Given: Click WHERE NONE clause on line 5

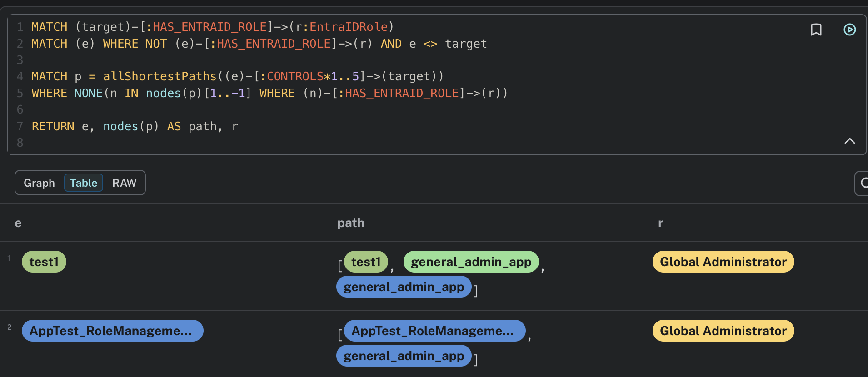Looking at the screenshot, I should pyautogui.click(x=67, y=93).
